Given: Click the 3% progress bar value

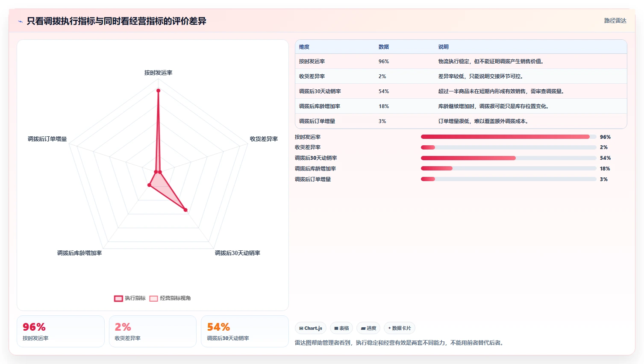Looking at the screenshot, I should pyautogui.click(x=603, y=179).
